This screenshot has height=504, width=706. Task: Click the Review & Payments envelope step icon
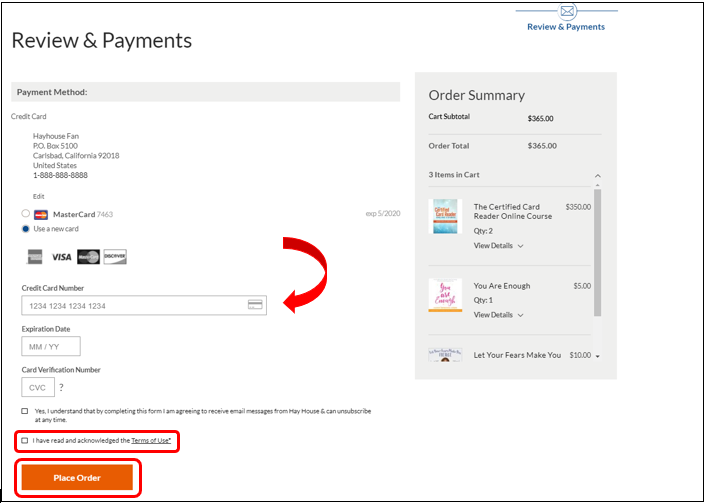tap(568, 12)
